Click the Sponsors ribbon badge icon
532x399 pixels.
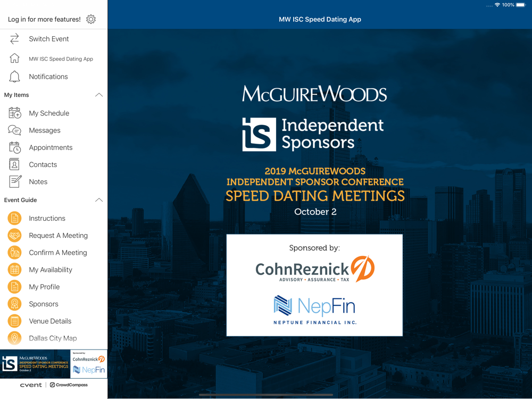click(14, 304)
